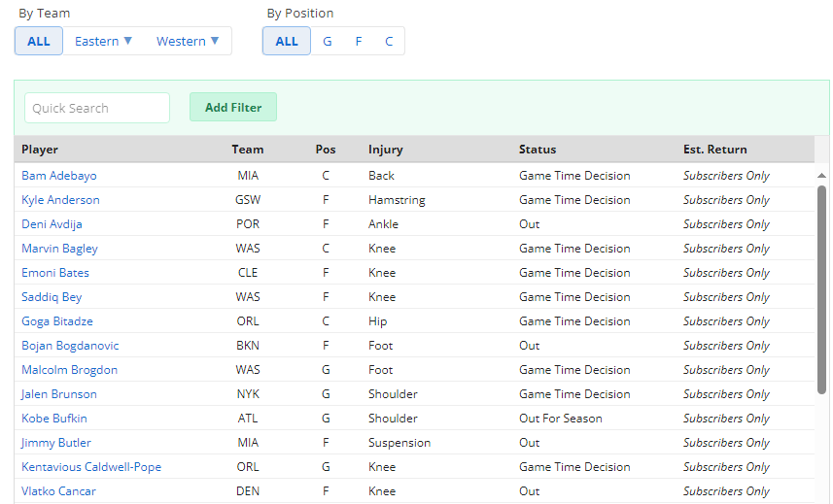Open Kyle Anderson player link
The image size is (833, 504).
click(60, 199)
